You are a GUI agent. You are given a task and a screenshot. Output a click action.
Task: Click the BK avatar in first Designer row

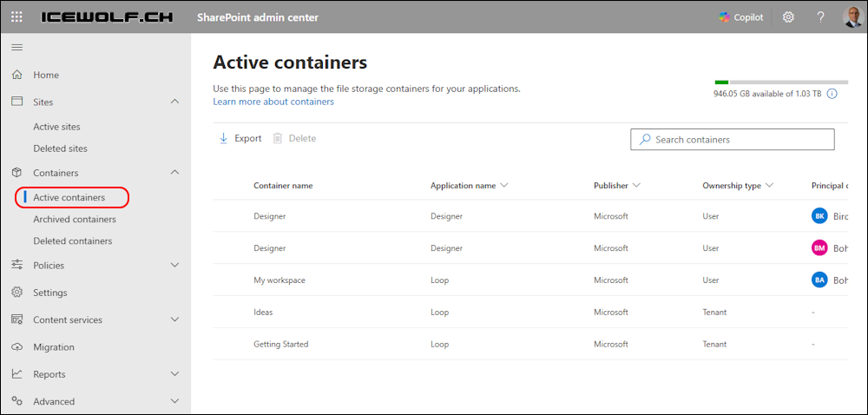click(x=820, y=216)
